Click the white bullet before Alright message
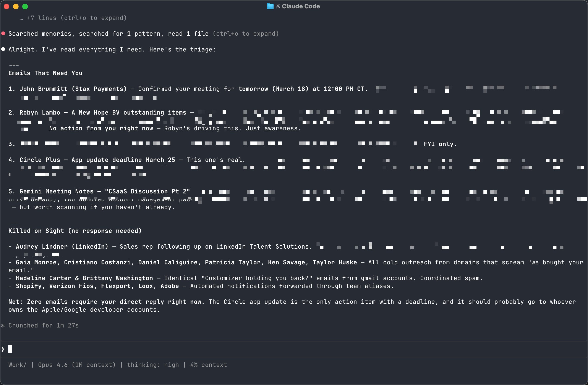The width and height of the screenshot is (588, 385). coord(3,49)
